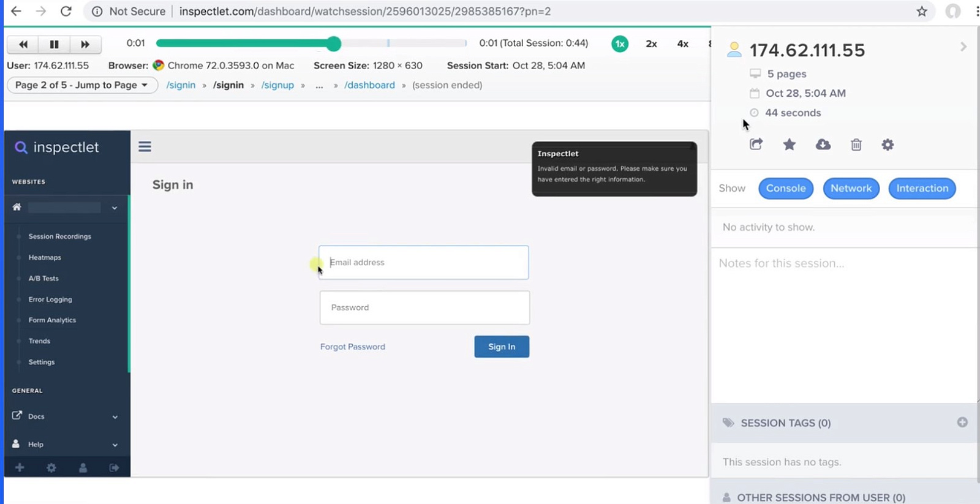Click the plus icon in sidebar footer
The image size is (980, 504).
click(20, 467)
